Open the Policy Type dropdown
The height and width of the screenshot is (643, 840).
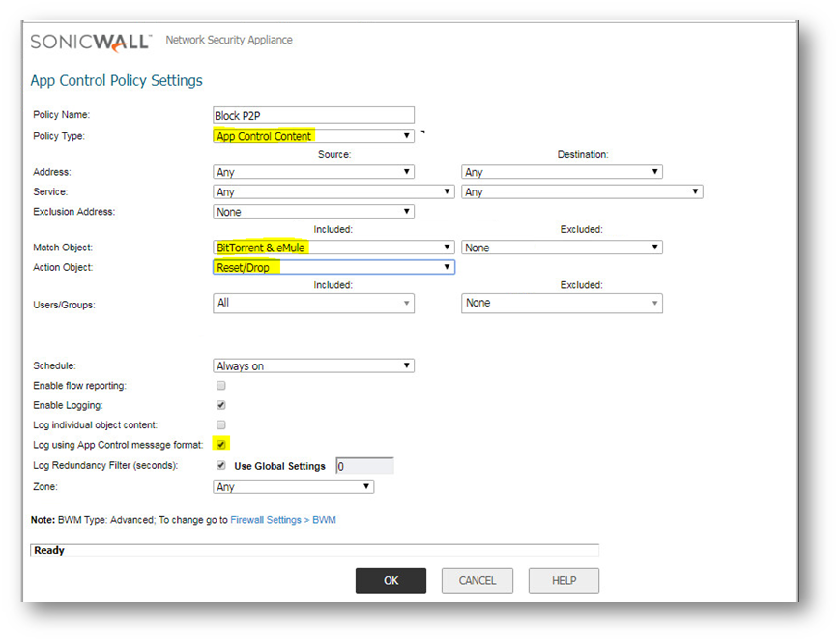pos(313,136)
